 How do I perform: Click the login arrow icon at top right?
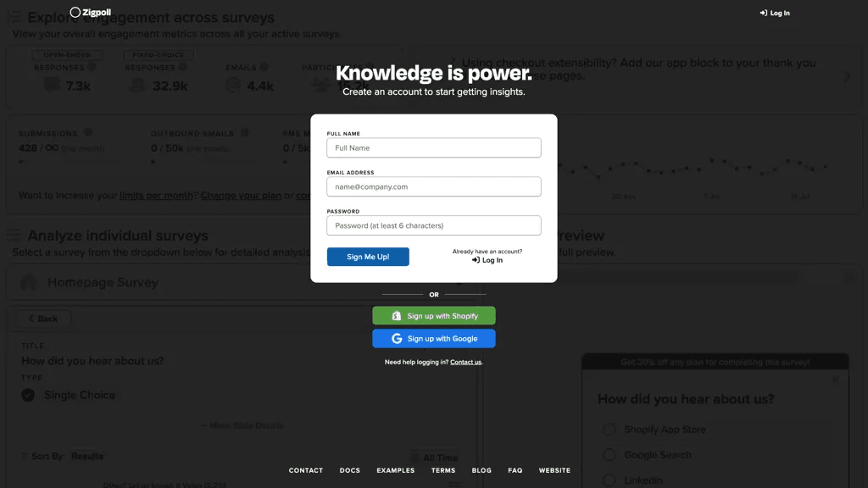click(x=764, y=13)
